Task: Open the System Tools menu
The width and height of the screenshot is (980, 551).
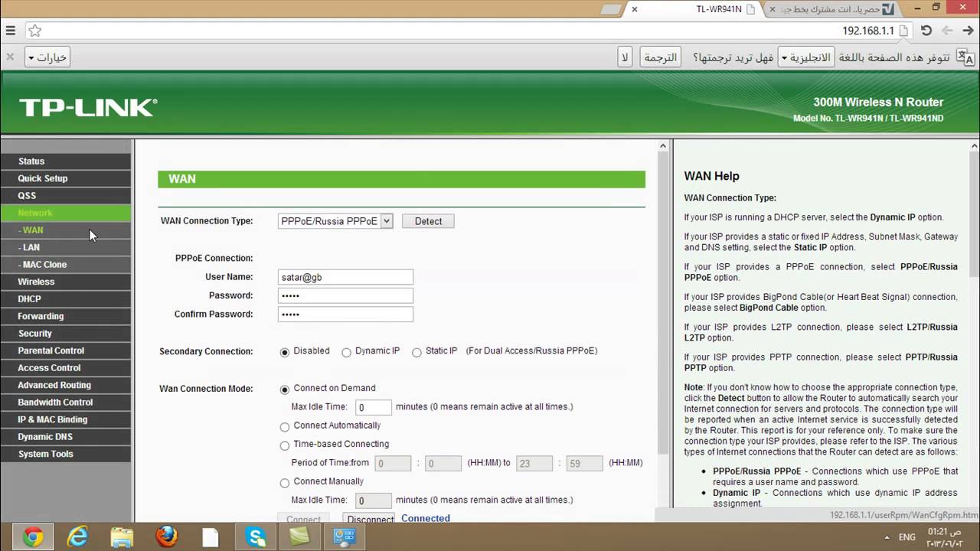Action: pos(66,454)
